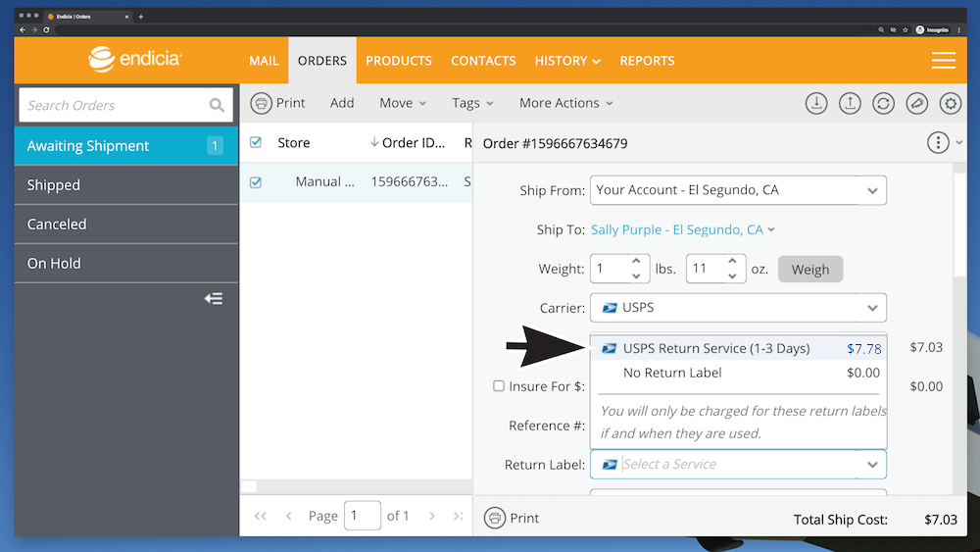This screenshot has width=980, height=552.
Task: Open the hamburger menu icon
Action: coord(943,60)
